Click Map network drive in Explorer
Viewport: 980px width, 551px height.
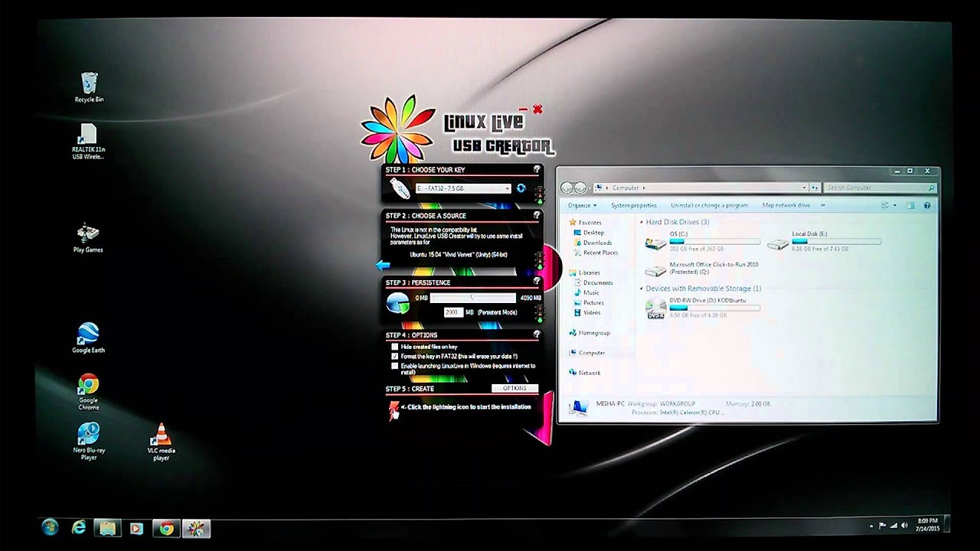coord(786,205)
